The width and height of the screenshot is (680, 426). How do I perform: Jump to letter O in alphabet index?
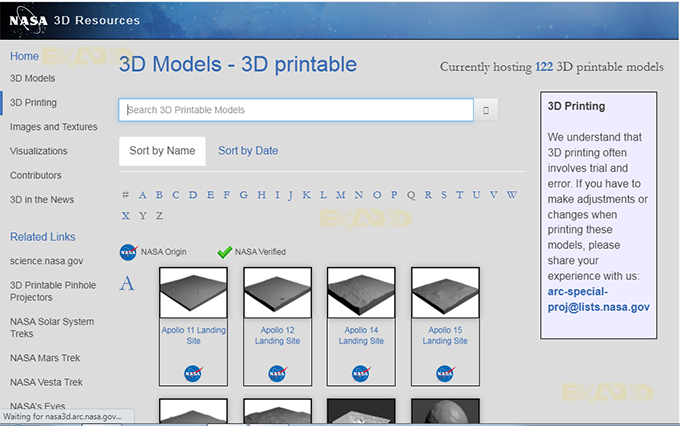[x=377, y=195]
